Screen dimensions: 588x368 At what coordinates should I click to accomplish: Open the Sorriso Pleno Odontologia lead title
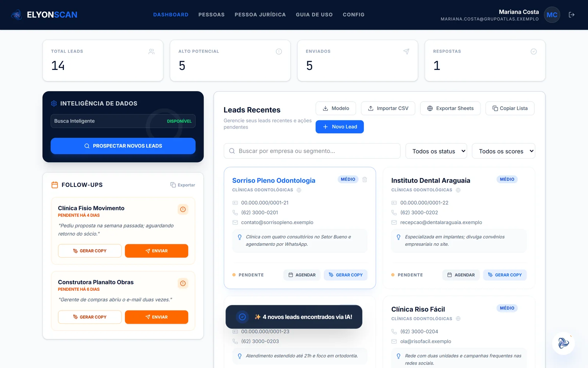[x=274, y=181]
